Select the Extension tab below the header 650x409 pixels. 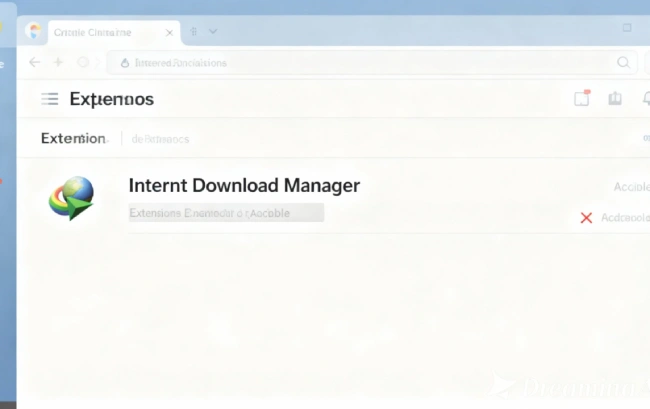tap(73, 139)
